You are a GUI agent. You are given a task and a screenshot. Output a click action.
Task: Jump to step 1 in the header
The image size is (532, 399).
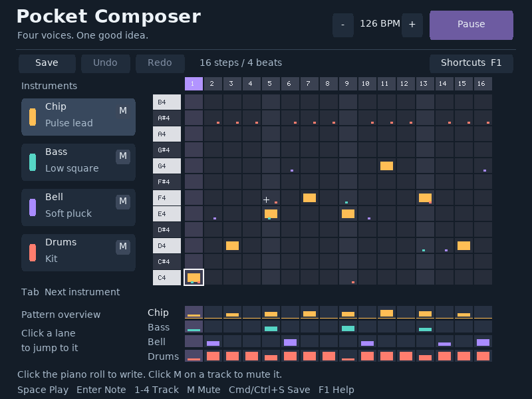click(194, 84)
